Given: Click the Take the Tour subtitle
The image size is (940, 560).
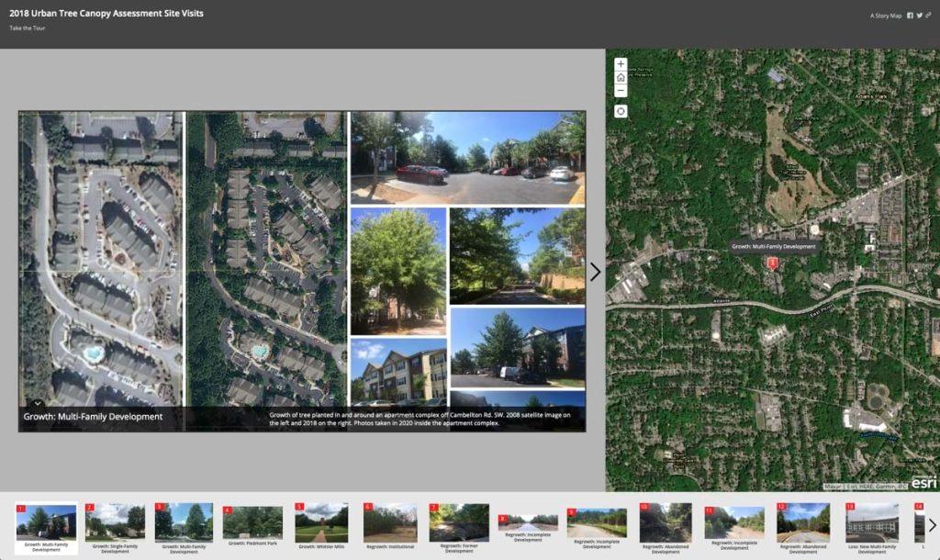Looking at the screenshot, I should coord(27,28).
